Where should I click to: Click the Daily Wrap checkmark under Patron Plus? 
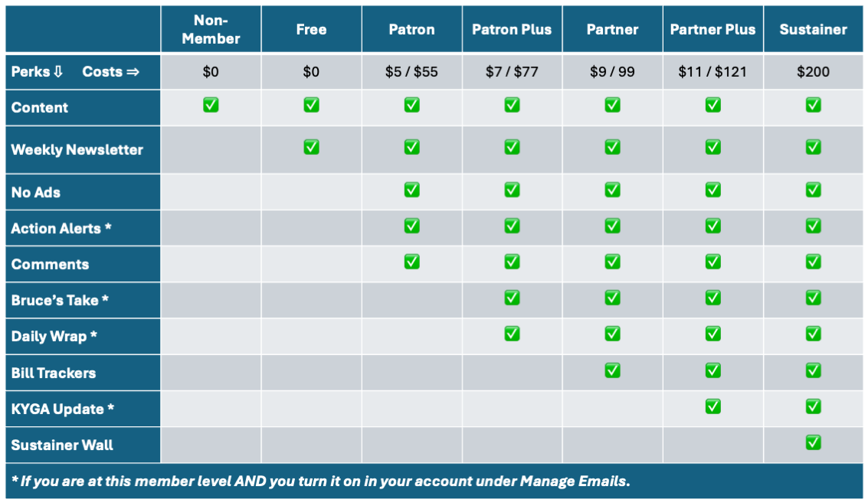point(512,334)
